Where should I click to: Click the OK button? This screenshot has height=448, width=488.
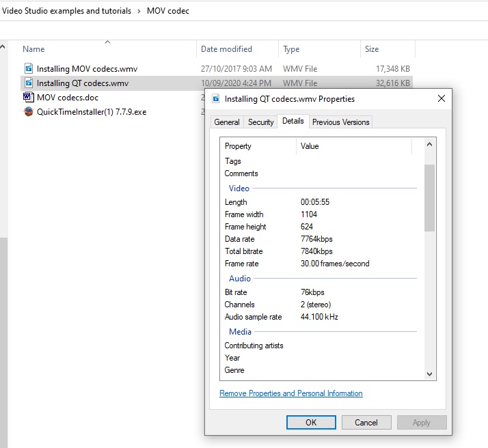(x=311, y=423)
